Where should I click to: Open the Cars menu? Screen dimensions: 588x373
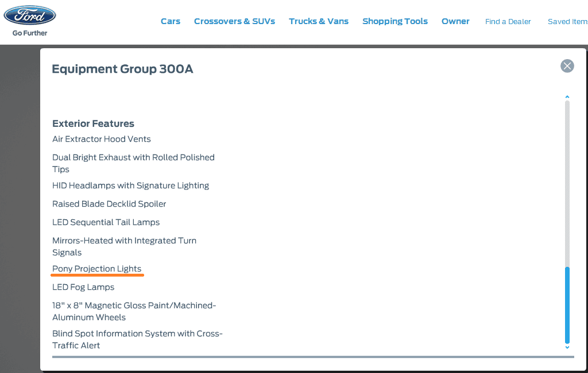[171, 21]
